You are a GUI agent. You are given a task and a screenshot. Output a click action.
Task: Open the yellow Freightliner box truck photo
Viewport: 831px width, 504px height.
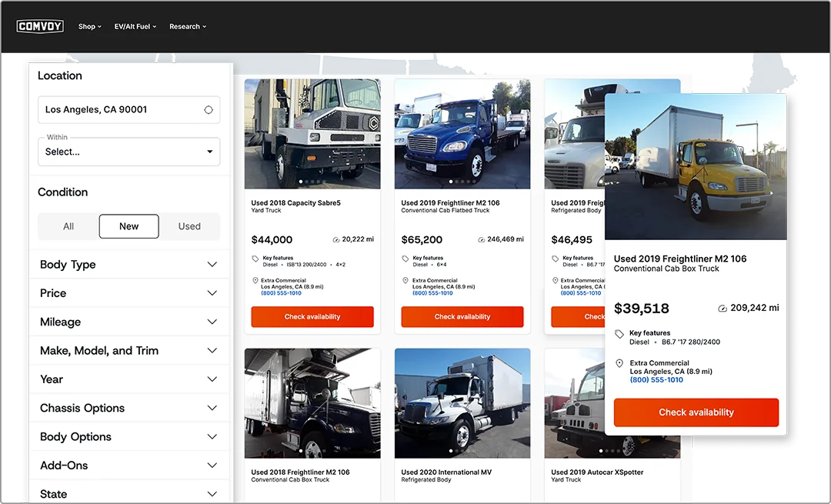tap(696, 166)
